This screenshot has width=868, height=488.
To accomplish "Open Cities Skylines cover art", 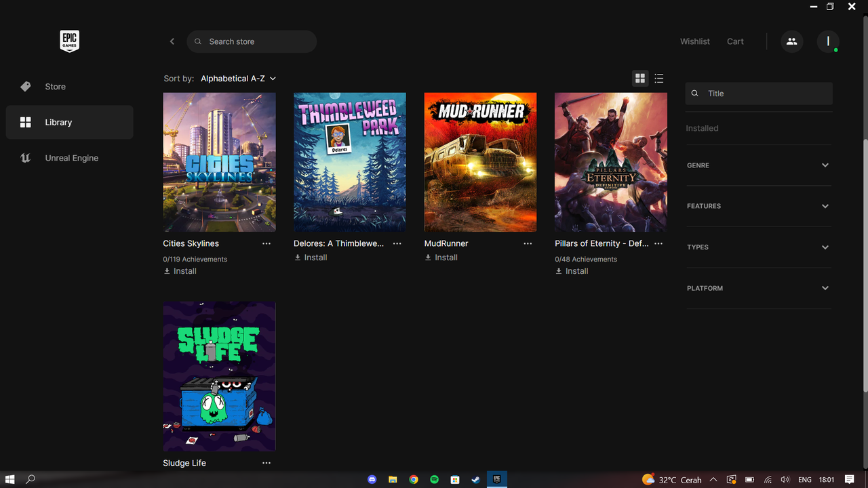I will pos(220,162).
